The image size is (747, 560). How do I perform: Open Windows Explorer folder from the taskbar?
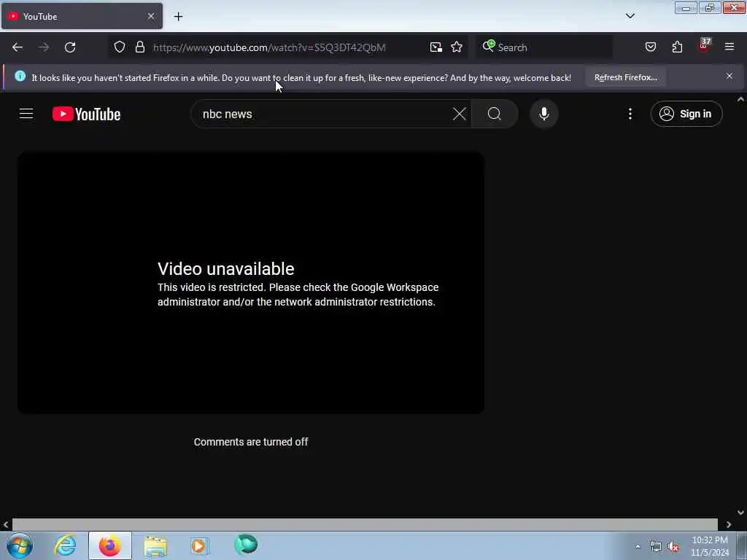155,545
